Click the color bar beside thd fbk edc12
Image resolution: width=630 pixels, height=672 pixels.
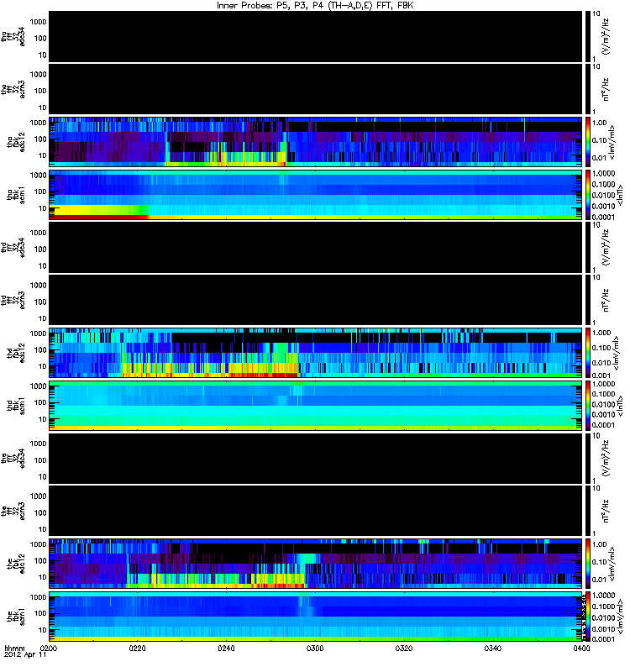point(587,353)
